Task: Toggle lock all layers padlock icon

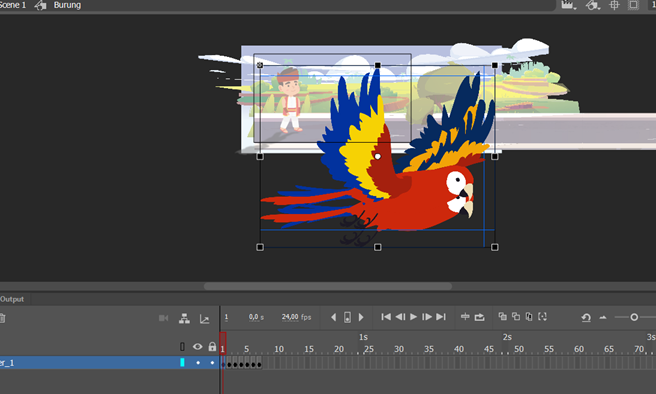Action: point(212,347)
